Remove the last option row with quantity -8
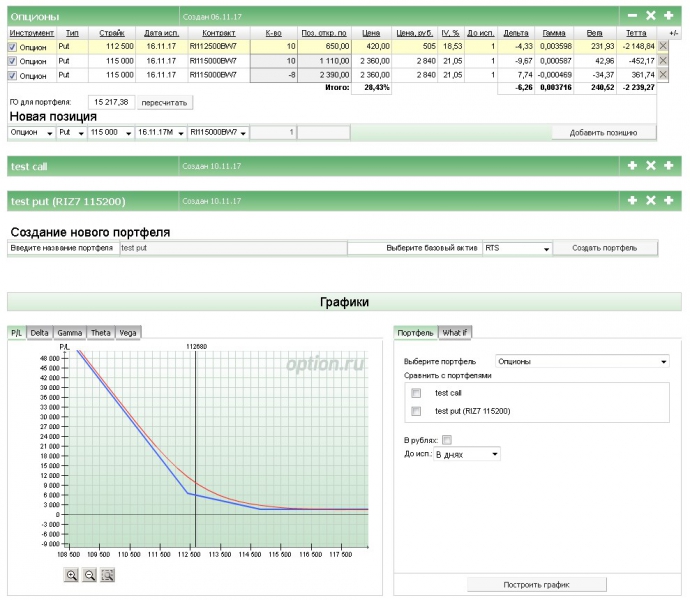This screenshot has width=690, height=600. point(663,75)
